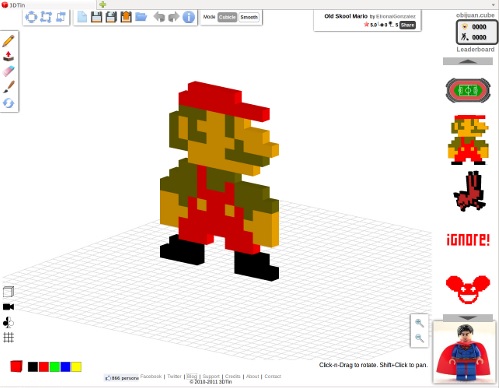The image size is (499, 388).
Task: Expand gallery list upward with top arrow
Action: pos(468,61)
